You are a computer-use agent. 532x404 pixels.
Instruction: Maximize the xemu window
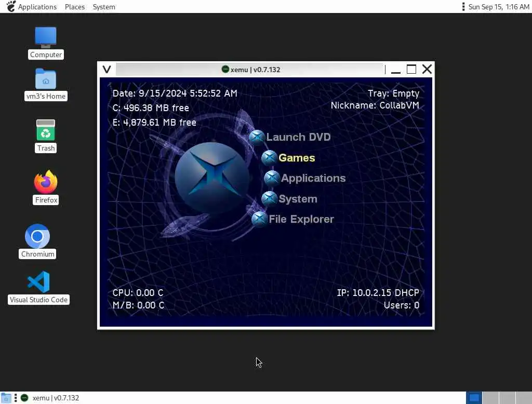coord(411,70)
